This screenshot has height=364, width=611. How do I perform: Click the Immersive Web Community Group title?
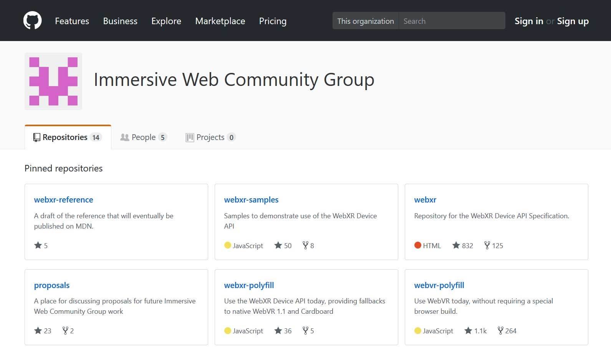(x=234, y=80)
